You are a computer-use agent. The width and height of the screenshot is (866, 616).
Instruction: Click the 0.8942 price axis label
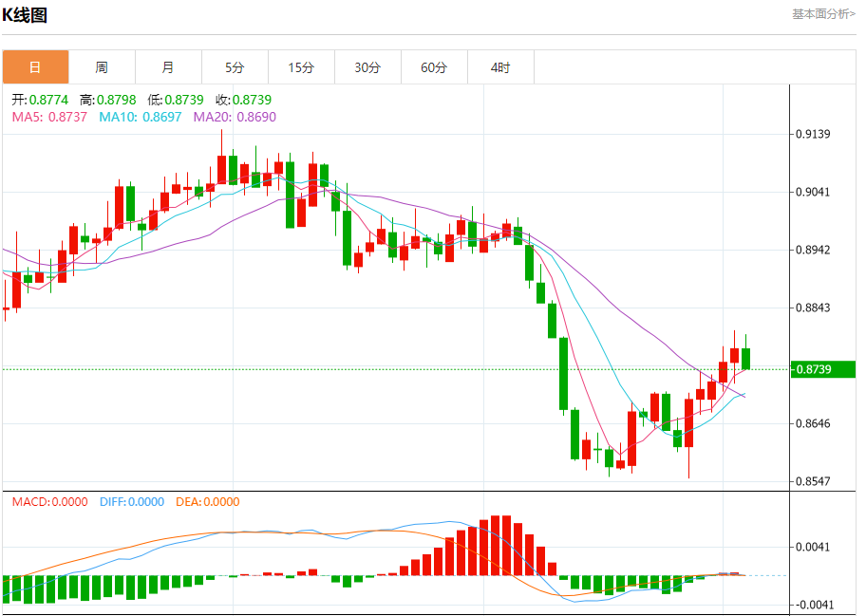(813, 250)
